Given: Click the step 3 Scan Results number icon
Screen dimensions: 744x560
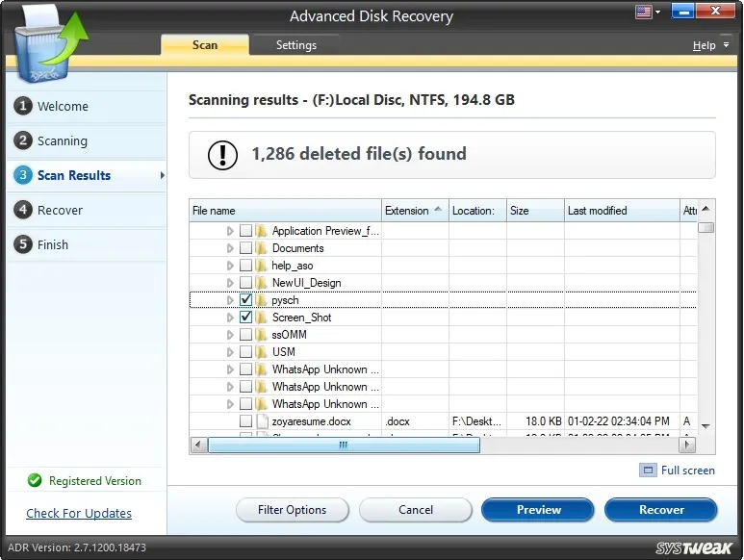Looking at the screenshot, I should (x=22, y=175).
